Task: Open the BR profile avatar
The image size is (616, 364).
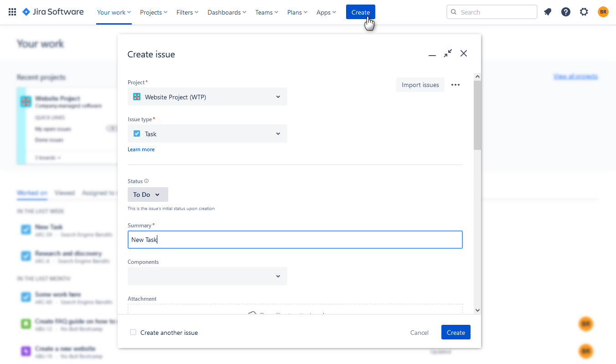Action: [603, 12]
